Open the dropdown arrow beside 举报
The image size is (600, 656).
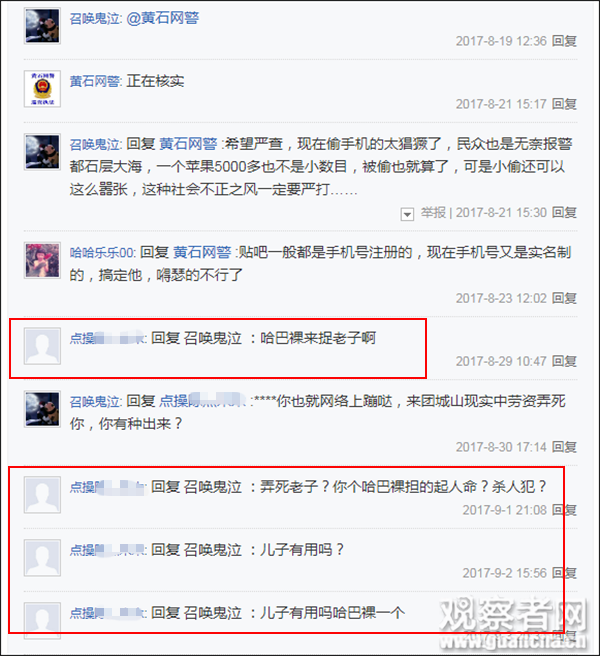point(407,214)
